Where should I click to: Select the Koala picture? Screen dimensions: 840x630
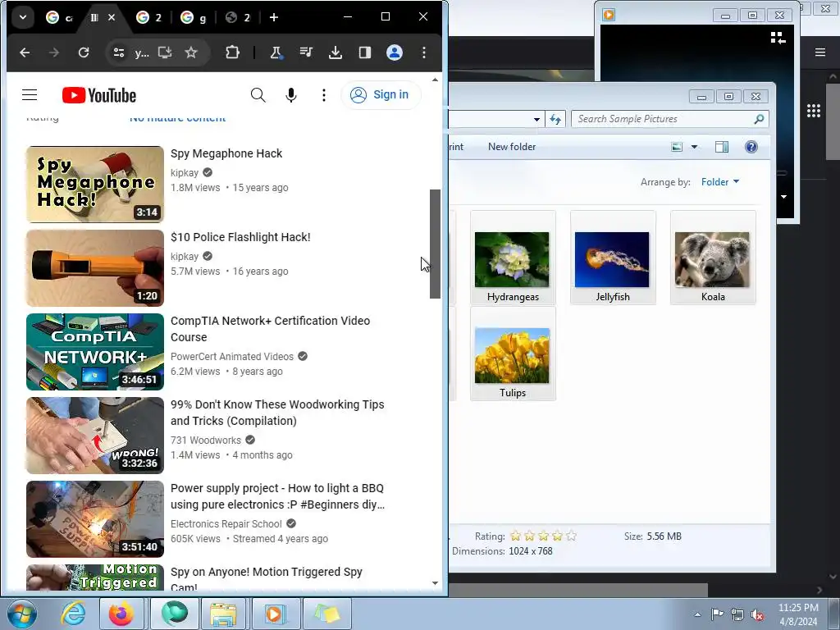713,258
